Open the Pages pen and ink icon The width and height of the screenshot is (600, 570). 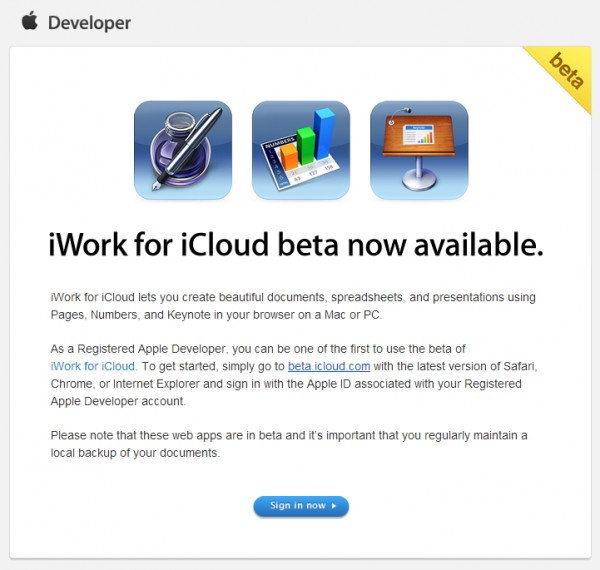point(183,150)
